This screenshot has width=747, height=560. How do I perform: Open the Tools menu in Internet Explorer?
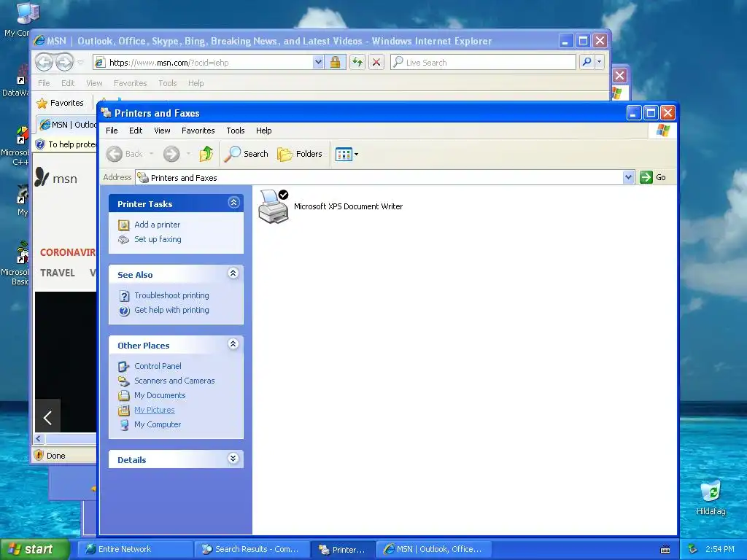click(x=167, y=83)
